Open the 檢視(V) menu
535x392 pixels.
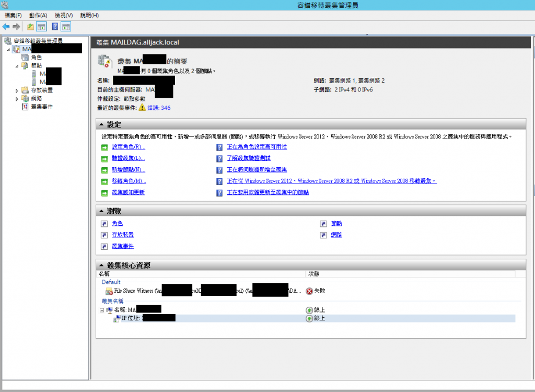click(x=64, y=15)
